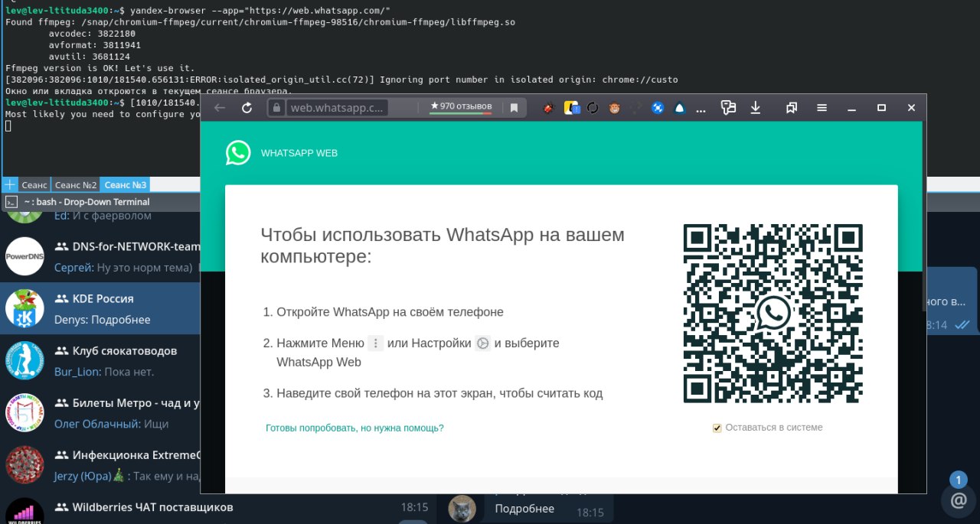980x524 pixels.
Task: Open the monkey face extension
Action: click(x=614, y=108)
